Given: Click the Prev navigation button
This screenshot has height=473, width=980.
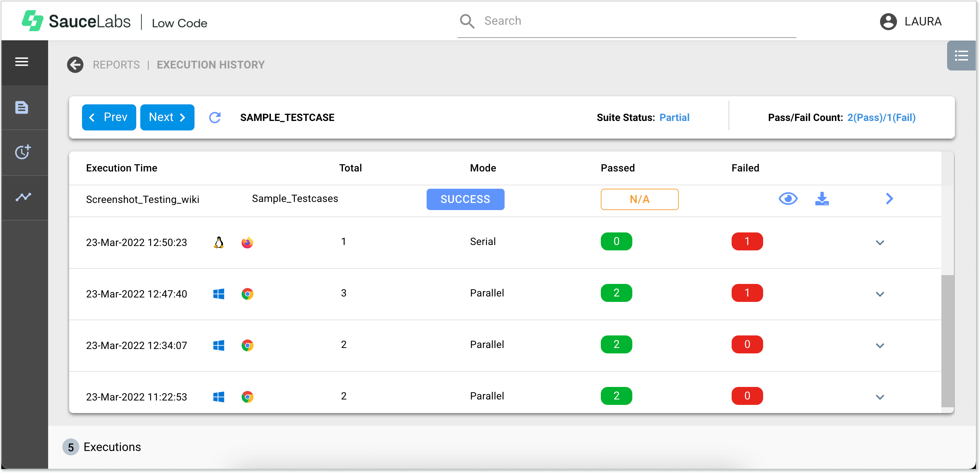Looking at the screenshot, I should tap(109, 117).
